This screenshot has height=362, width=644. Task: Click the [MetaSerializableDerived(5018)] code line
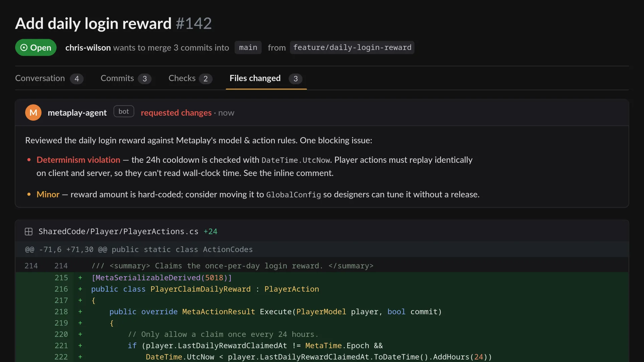click(162, 278)
